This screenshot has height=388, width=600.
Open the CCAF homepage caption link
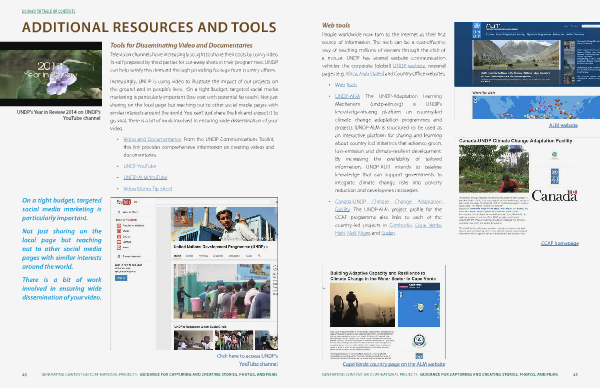tap(559, 243)
